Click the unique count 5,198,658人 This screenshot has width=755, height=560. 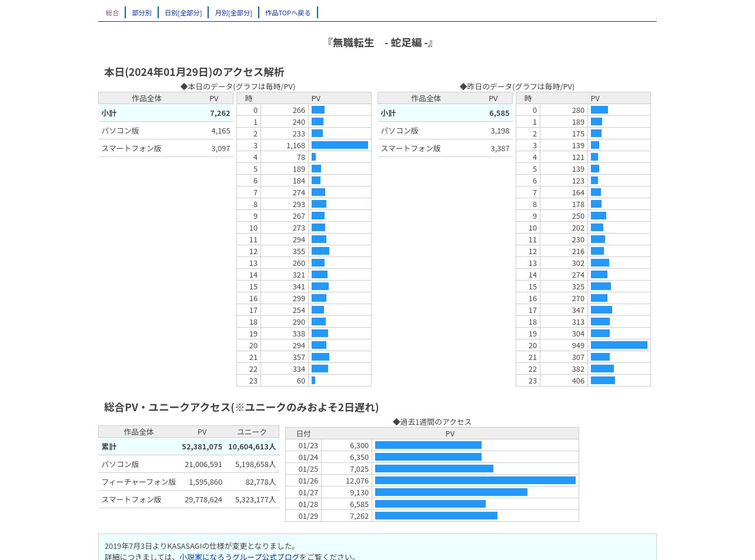(x=255, y=464)
